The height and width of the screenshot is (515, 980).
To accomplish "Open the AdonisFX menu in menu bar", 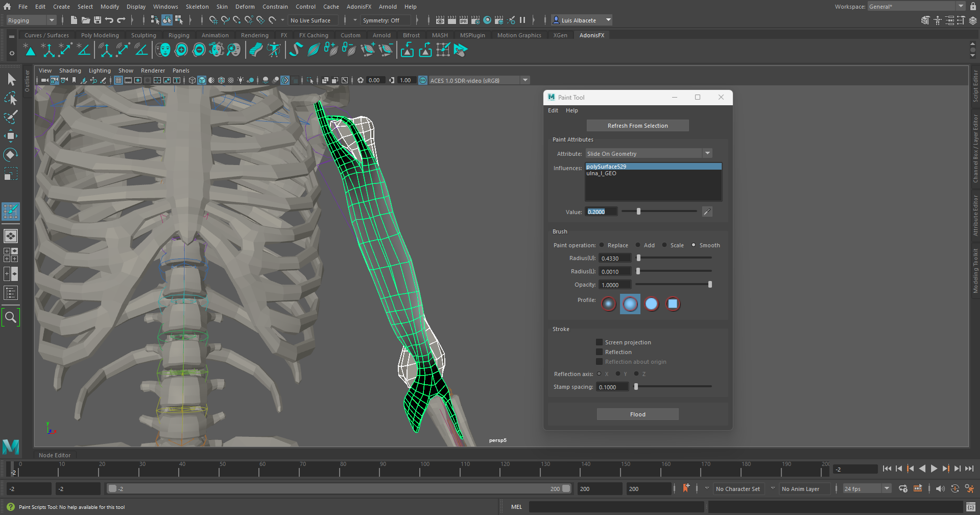I will coord(358,7).
